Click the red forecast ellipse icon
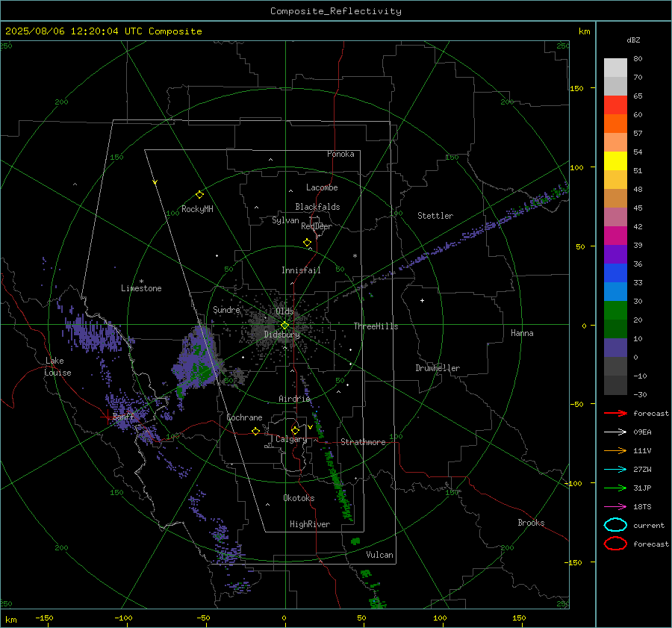This screenshot has width=672, height=628. [615, 544]
